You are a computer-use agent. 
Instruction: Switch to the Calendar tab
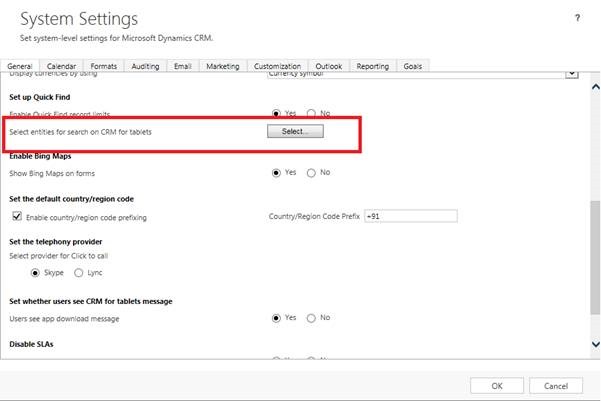click(61, 66)
